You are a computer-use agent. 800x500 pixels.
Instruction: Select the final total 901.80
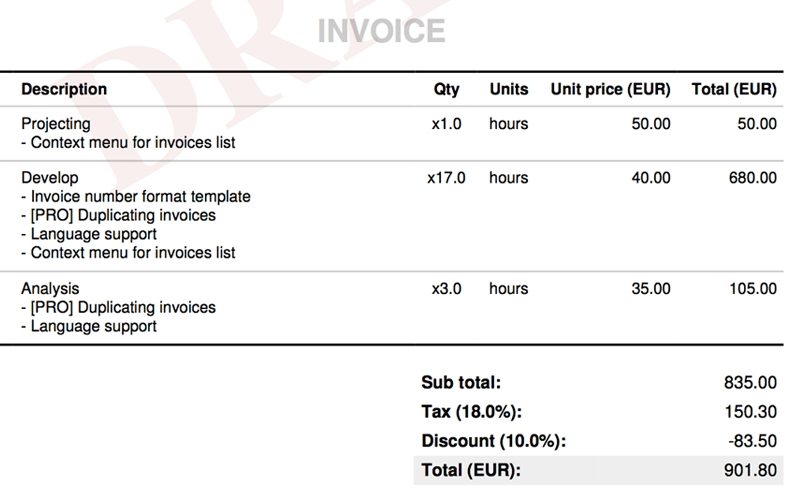pos(750,470)
